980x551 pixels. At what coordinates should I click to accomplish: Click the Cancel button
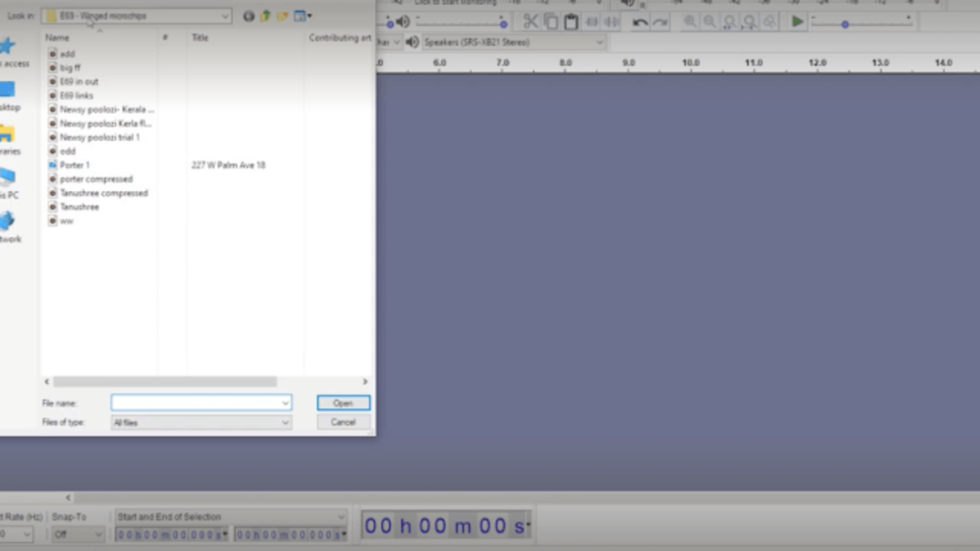(343, 422)
